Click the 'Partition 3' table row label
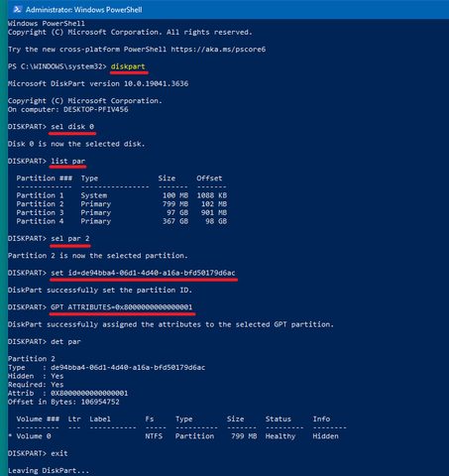 click(40, 212)
